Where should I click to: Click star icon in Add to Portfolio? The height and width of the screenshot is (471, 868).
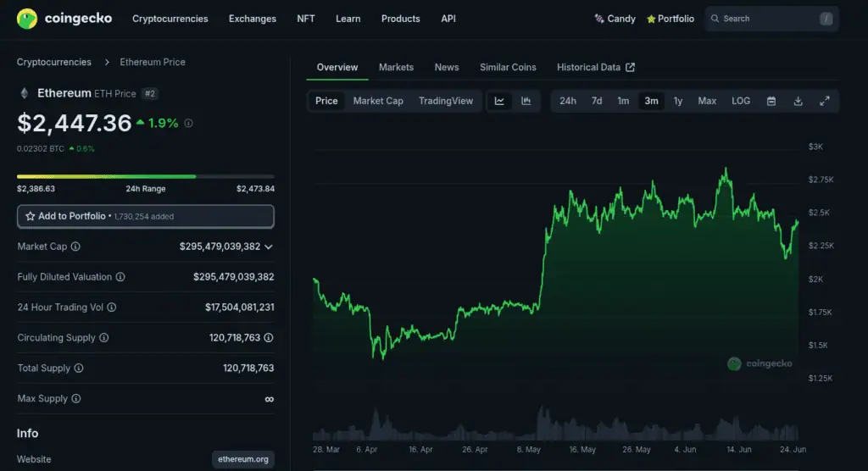tap(31, 216)
